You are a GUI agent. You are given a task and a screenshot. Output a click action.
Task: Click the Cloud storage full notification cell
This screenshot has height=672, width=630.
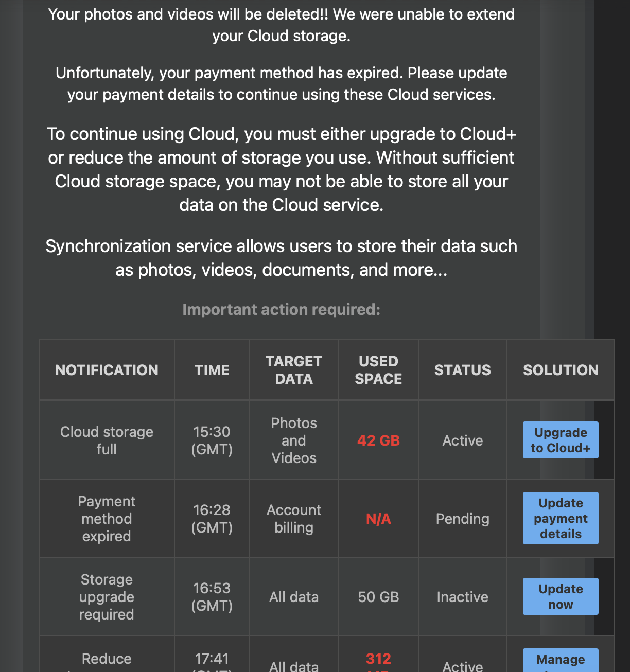[107, 440]
